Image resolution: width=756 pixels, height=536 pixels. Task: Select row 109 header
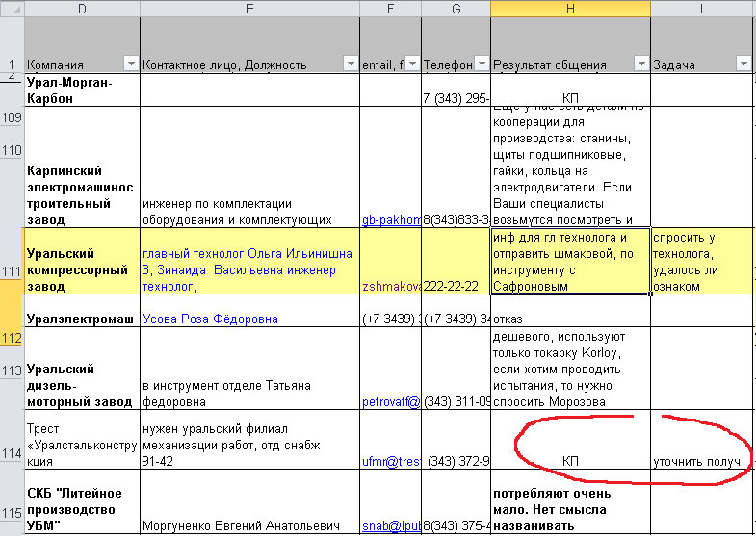coord(13,117)
